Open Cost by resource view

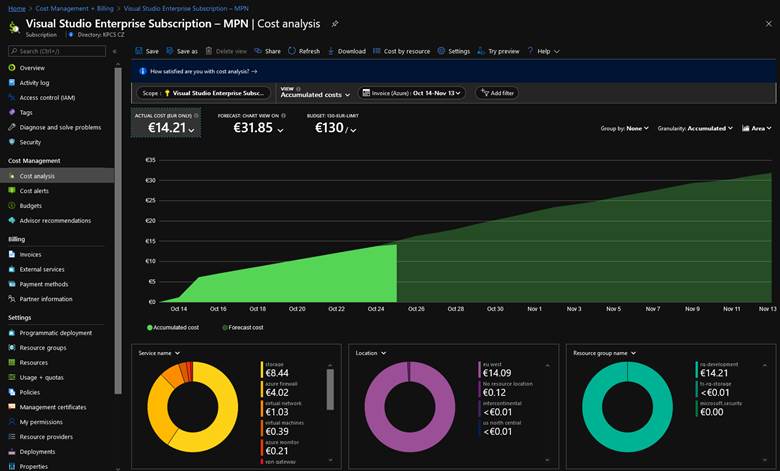click(x=401, y=51)
